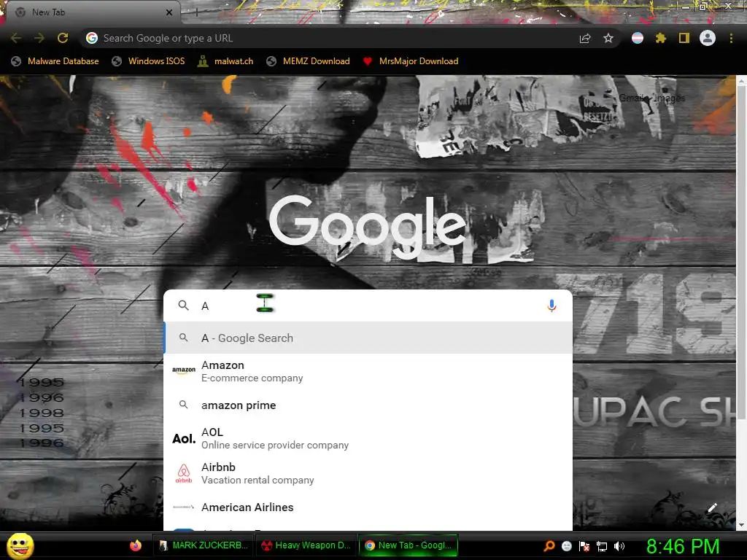The width and height of the screenshot is (747, 560).
Task: Open the network tray icon
Action: tap(602, 546)
